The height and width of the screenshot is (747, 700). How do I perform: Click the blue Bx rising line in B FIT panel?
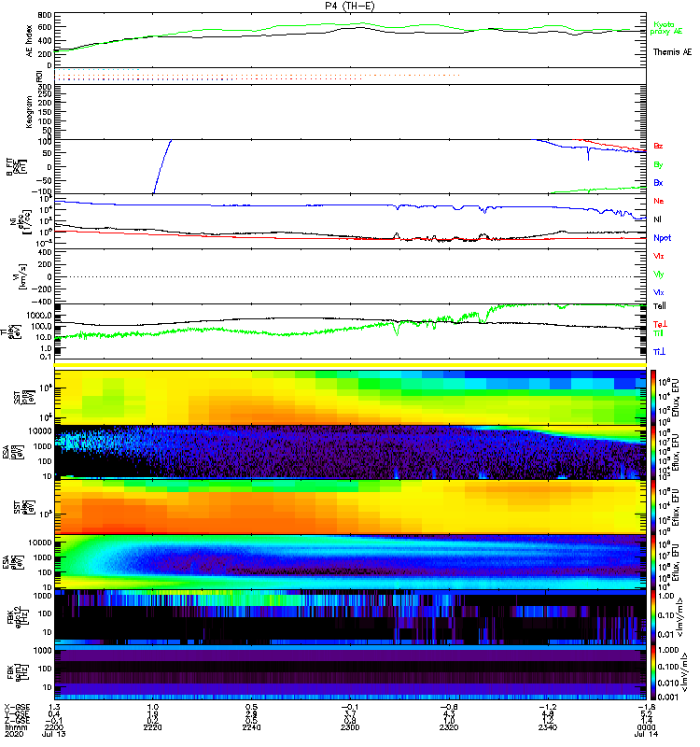coord(162,166)
